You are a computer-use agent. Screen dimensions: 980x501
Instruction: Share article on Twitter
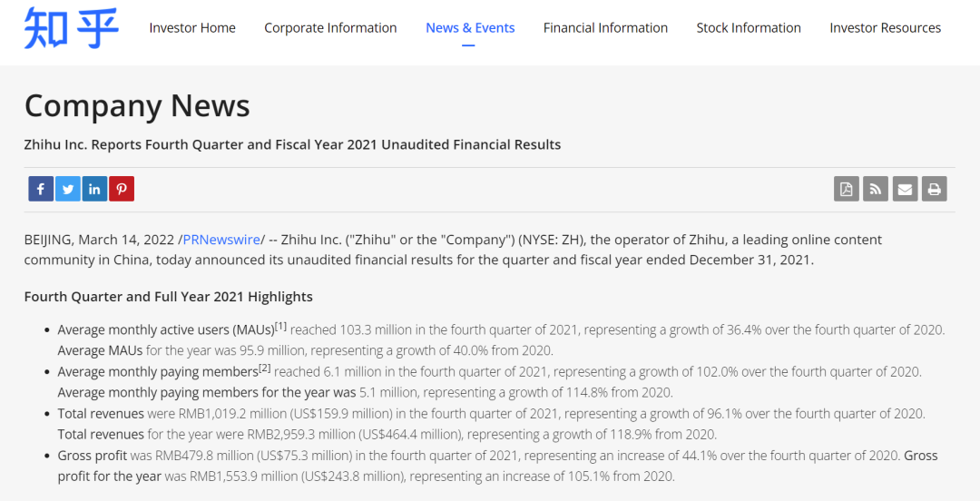[x=67, y=189]
